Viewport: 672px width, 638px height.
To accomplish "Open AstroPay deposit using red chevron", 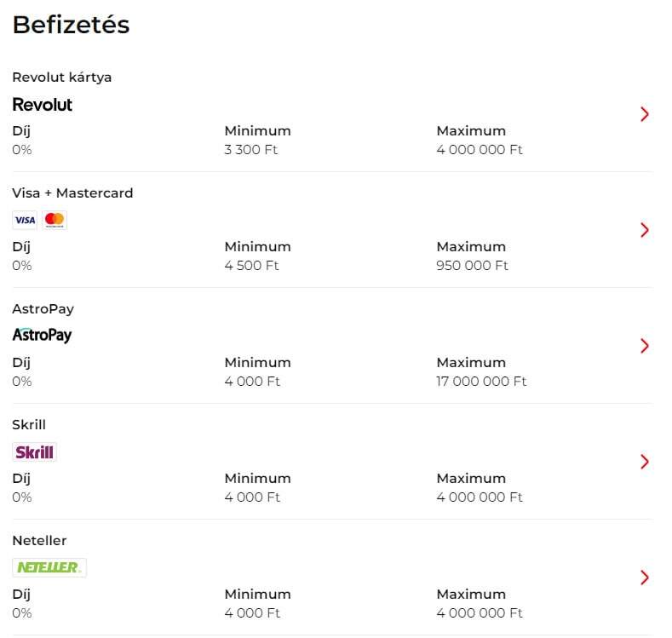I will pos(644,346).
